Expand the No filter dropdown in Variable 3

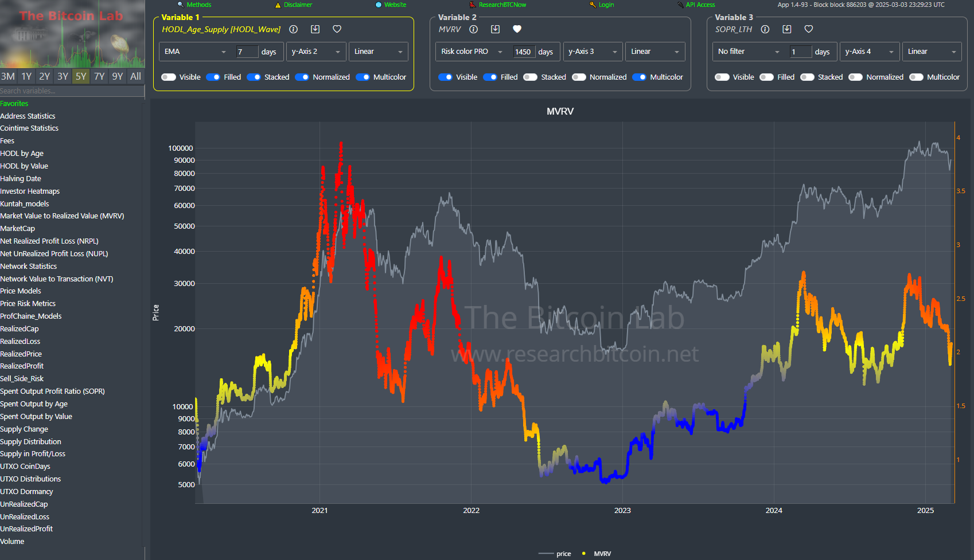coord(749,51)
